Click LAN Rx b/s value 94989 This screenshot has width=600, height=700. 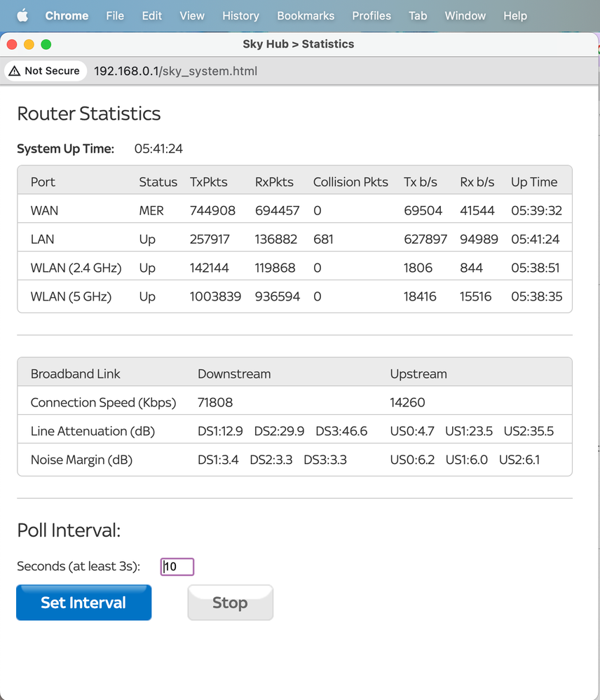(479, 239)
